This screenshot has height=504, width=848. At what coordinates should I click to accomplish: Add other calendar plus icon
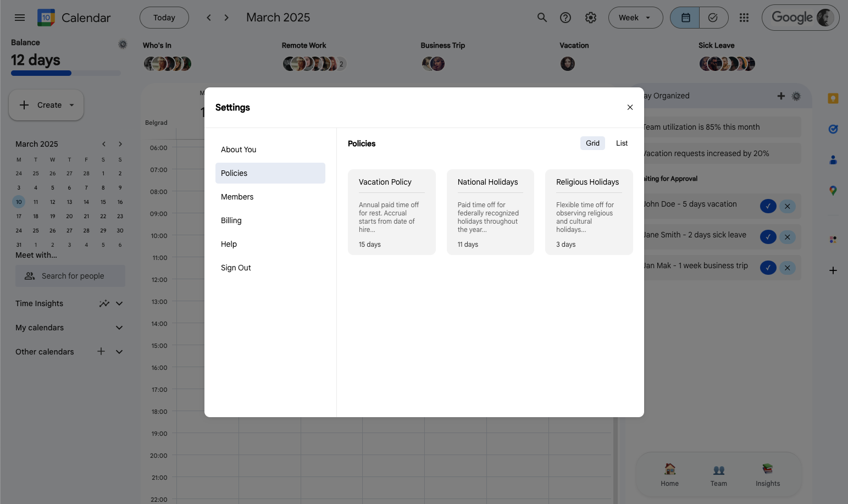click(101, 351)
